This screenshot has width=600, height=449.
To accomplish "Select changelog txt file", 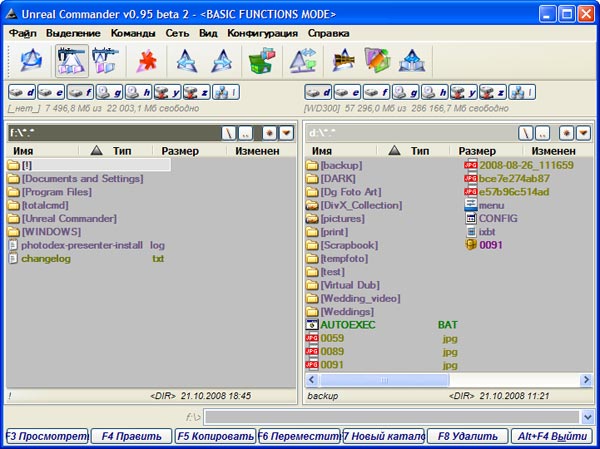I will (x=86, y=259).
